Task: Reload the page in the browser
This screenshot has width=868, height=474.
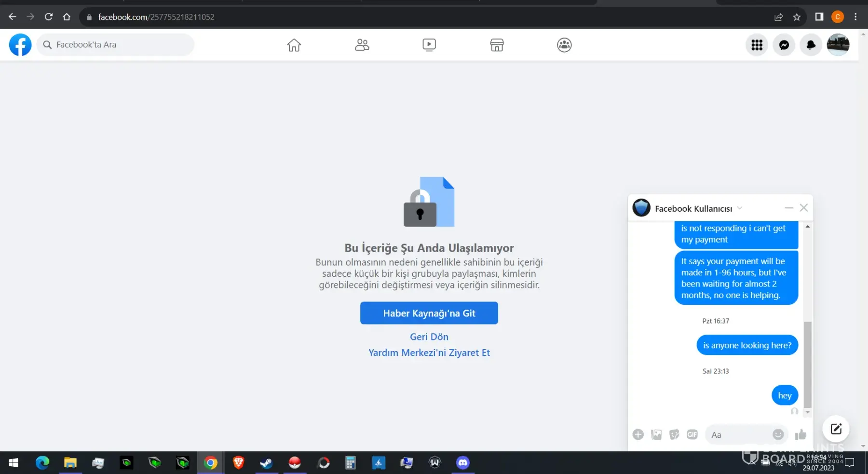Action: tap(49, 17)
